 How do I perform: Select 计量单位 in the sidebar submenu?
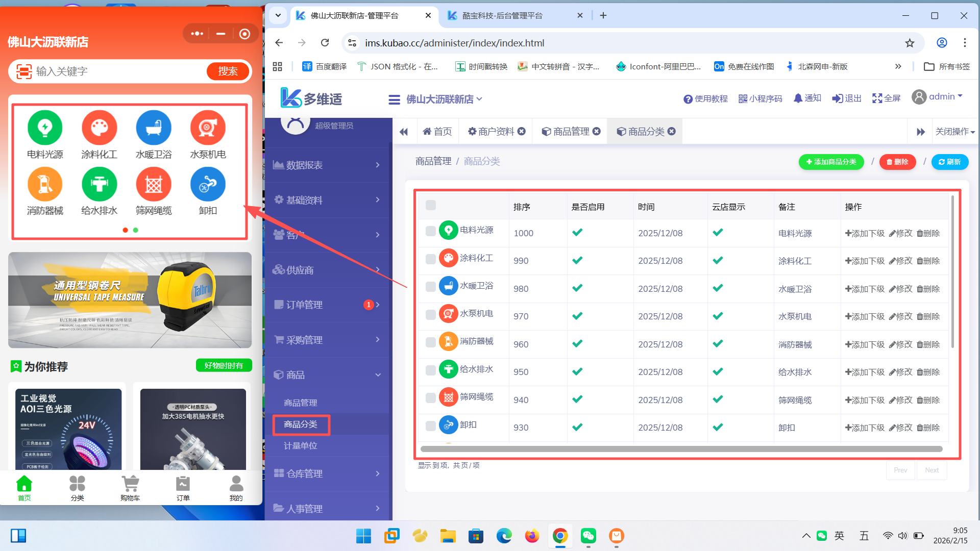(301, 445)
